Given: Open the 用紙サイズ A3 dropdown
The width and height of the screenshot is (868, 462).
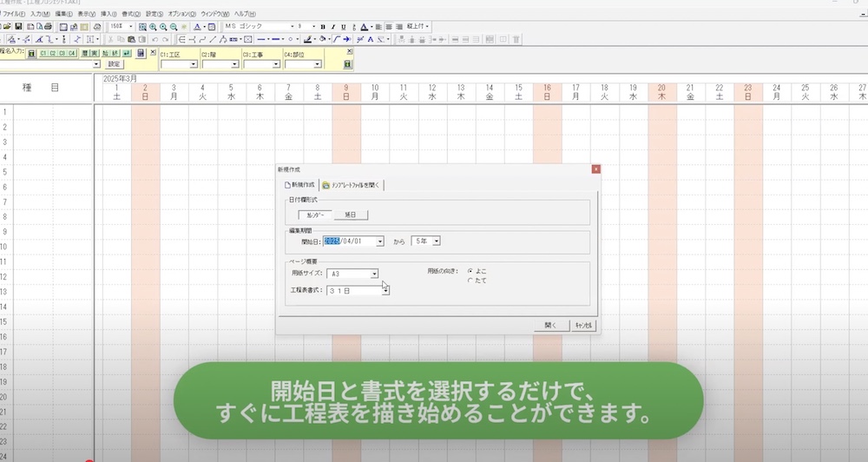Looking at the screenshot, I should [374, 274].
